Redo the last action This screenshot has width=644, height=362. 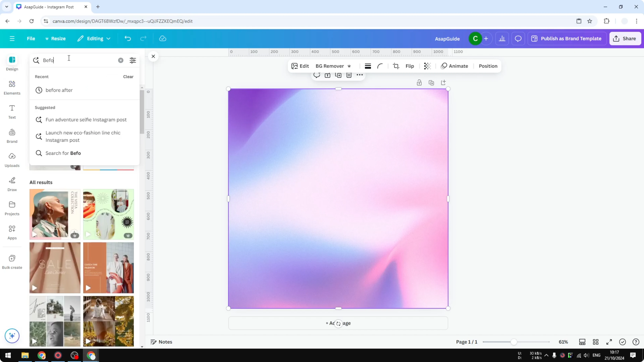point(143,38)
